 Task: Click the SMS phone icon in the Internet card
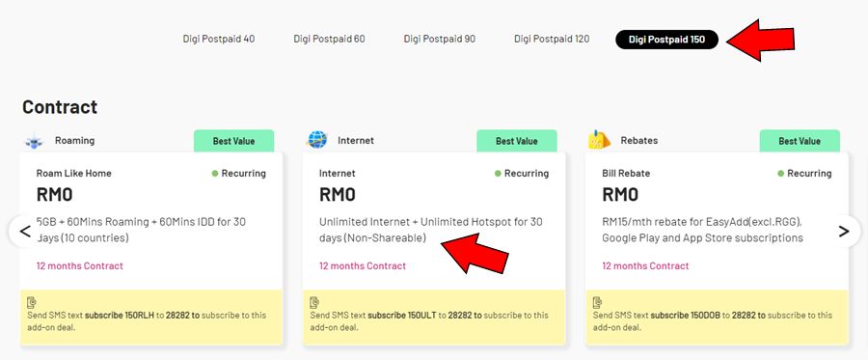(314, 302)
